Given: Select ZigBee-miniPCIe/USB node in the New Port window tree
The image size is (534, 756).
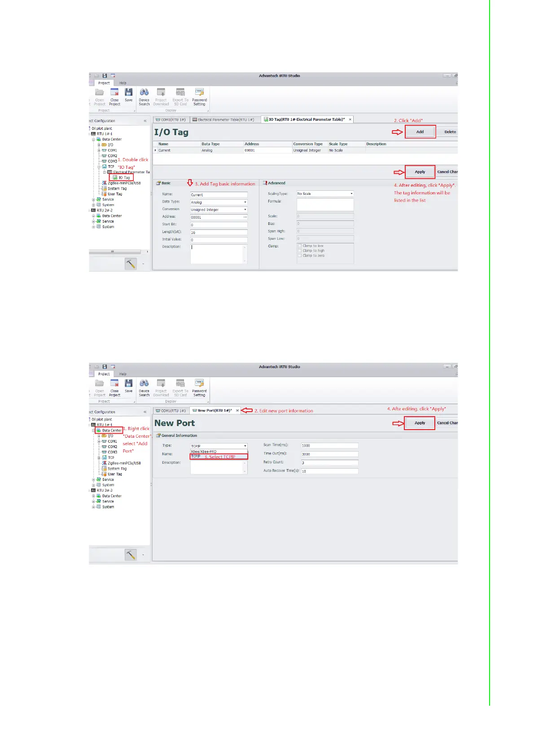Looking at the screenshot, I should [124, 463].
